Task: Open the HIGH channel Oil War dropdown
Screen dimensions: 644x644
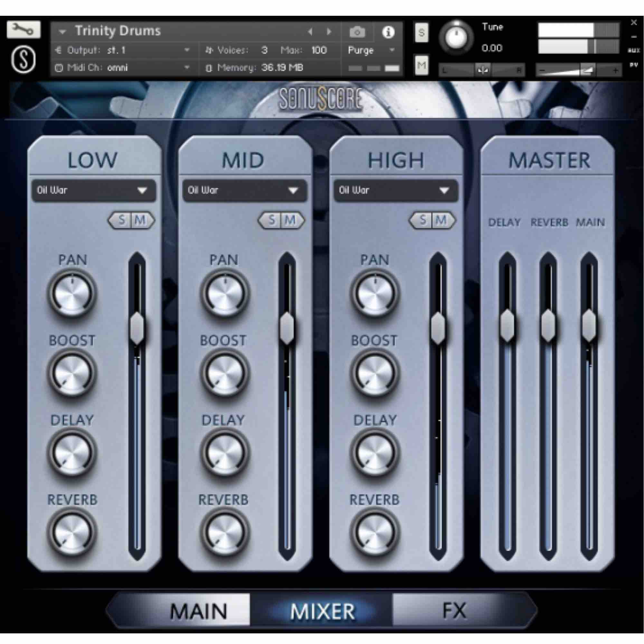Action: (x=396, y=190)
